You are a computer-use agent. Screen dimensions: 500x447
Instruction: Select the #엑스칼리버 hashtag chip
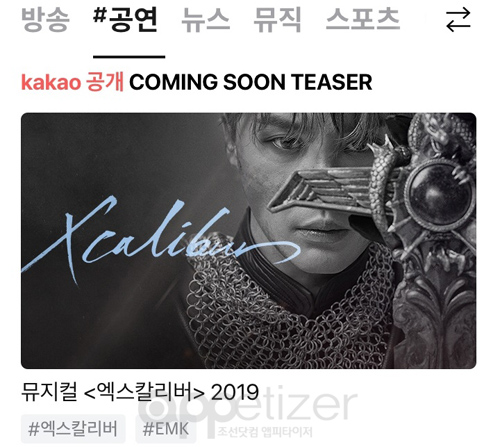73,429
